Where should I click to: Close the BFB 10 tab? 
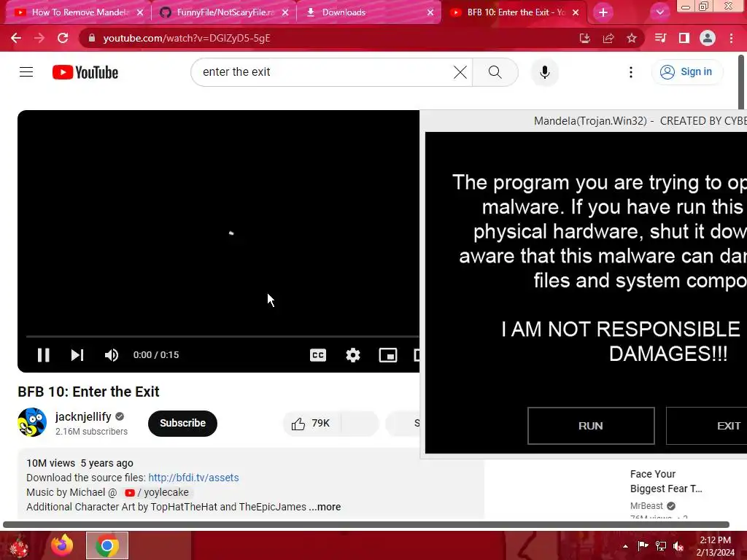pos(576,12)
